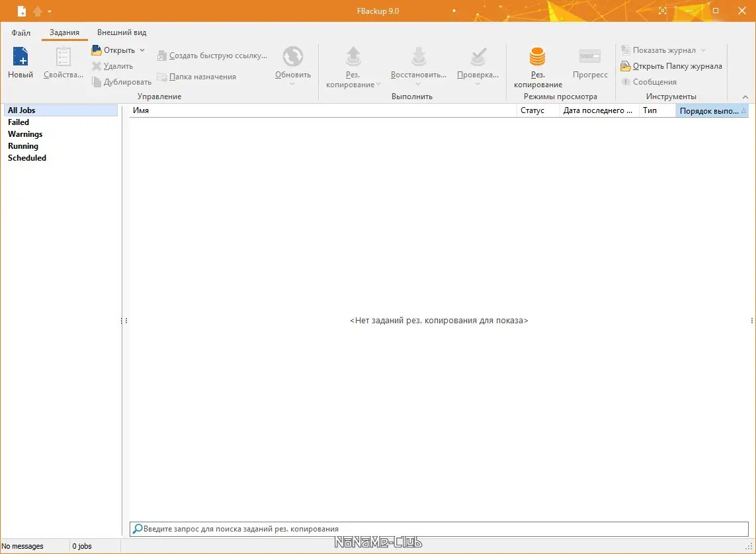Image resolution: width=756 pixels, height=554 pixels.
Task: Click the Открыть Папку журнала icon
Action: click(x=625, y=66)
